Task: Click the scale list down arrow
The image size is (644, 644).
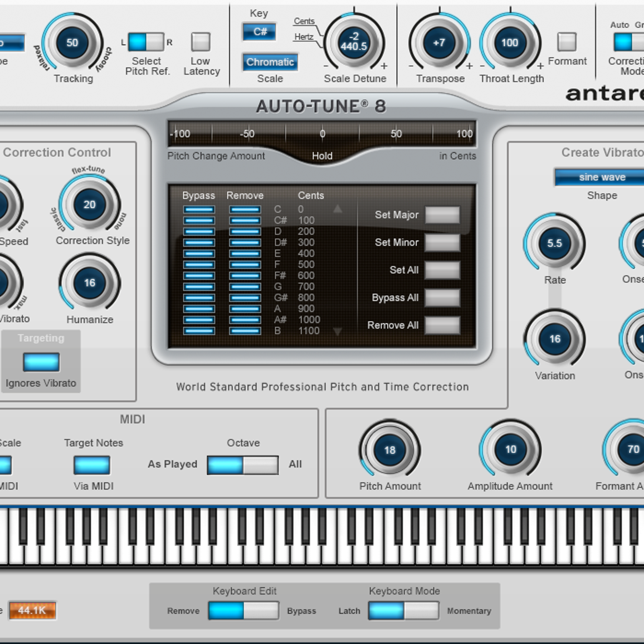Action: [x=337, y=331]
